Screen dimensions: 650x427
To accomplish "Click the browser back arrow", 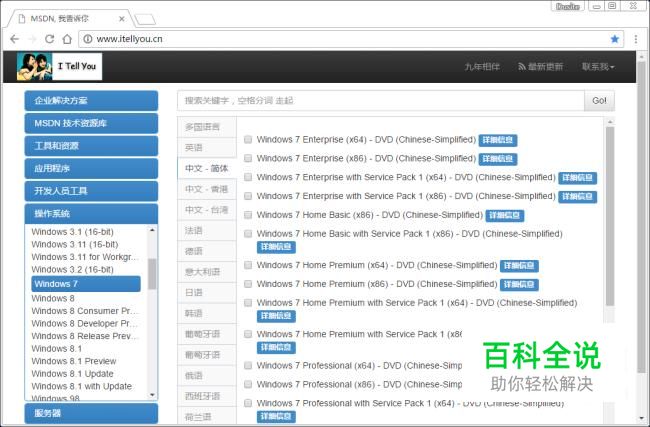I will (15, 39).
